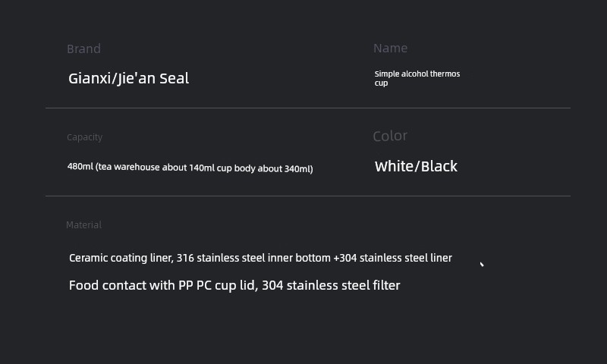The height and width of the screenshot is (364, 607).
Task: Click the Material label
Action: pos(83,224)
